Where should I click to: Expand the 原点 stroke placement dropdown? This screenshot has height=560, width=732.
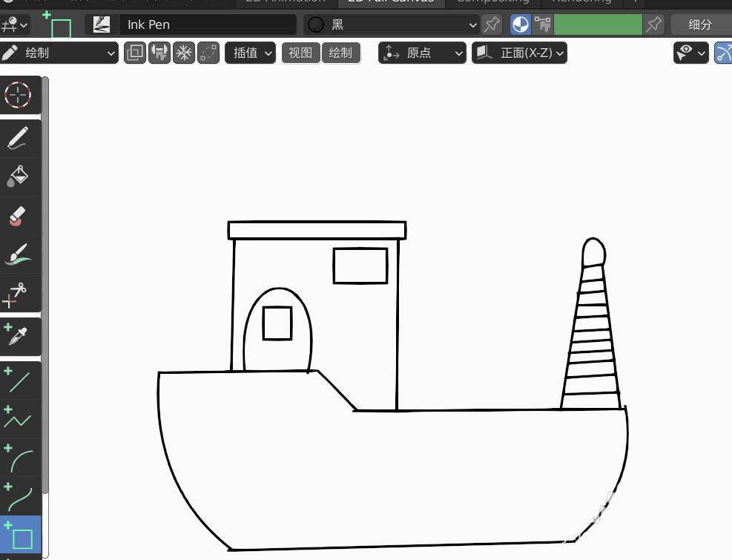(422, 53)
